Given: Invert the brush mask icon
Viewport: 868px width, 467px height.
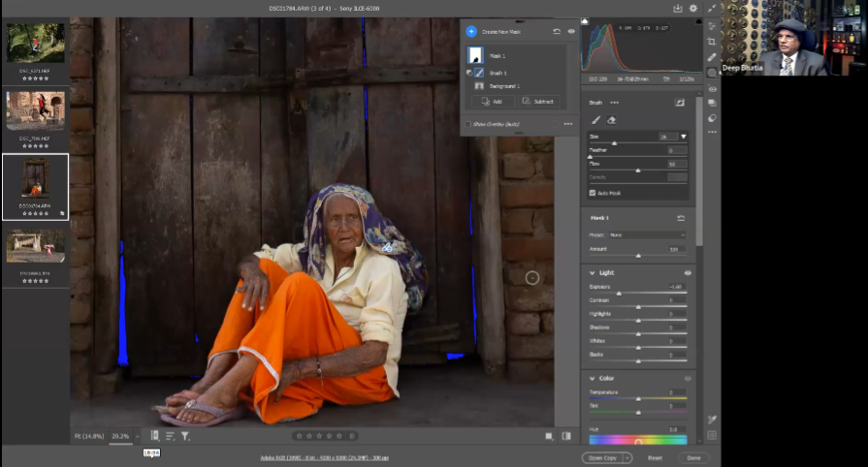Looking at the screenshot, I should (680, 101).
